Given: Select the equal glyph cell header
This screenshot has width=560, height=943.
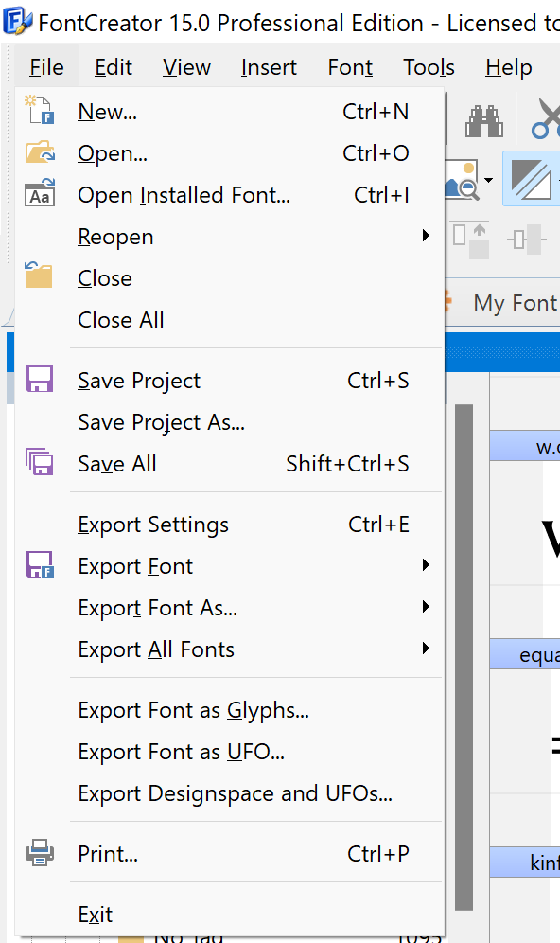Looking at the screenshot, I should [x=525, y=654].
